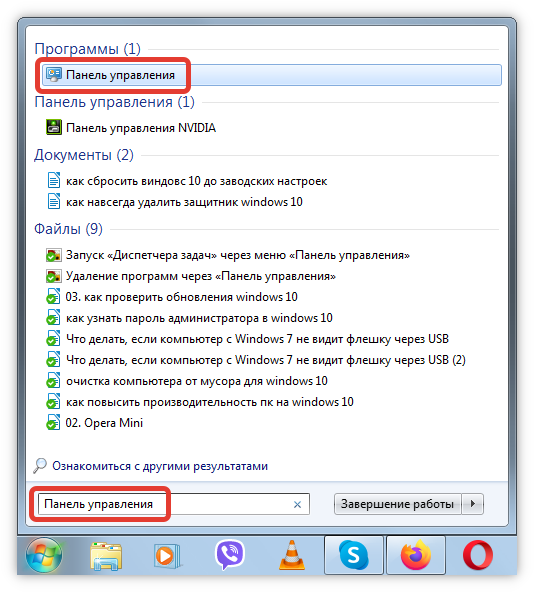Open Удаление программ через Панель управления file

coord(201,276)
